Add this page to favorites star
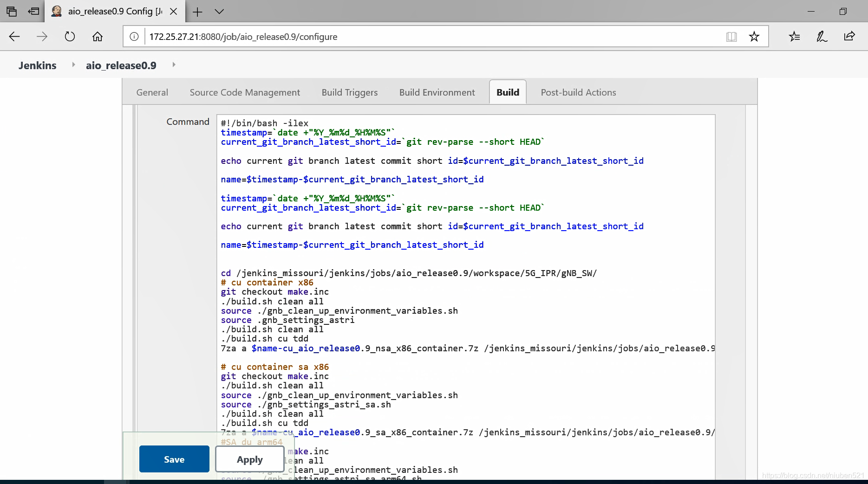Viewport: 868px width, 484px height. 754,37
